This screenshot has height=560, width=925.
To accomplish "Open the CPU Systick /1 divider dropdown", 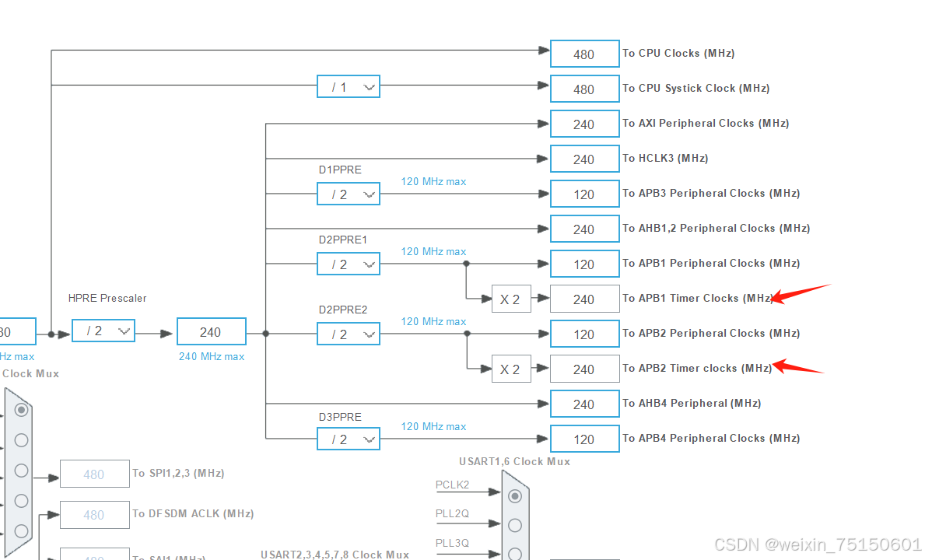I will point(348,86).
